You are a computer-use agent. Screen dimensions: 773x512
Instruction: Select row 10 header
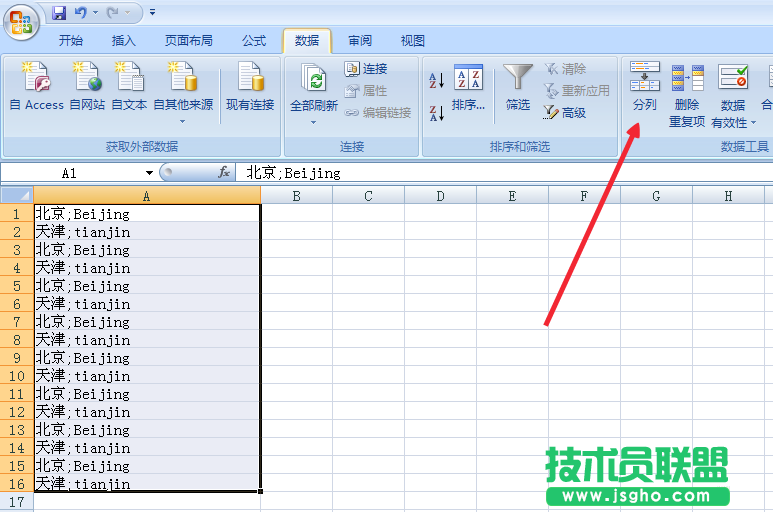pyautogui.click(x=17, y=376)
